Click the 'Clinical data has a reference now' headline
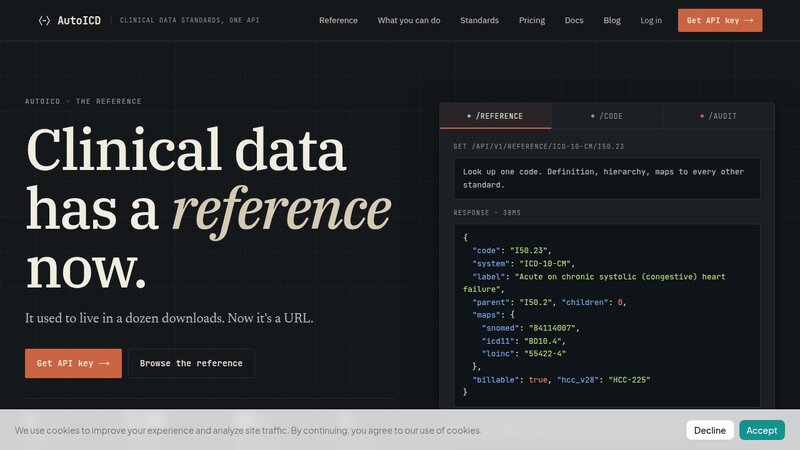 coord(208,208)
